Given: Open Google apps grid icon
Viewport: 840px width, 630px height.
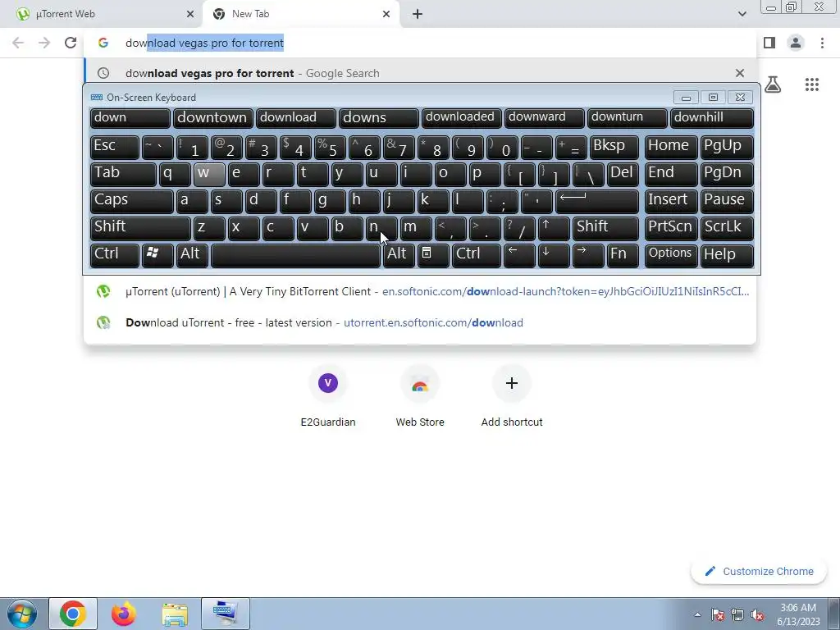Looking at the screenshot, I should click(x=811, y=84).
